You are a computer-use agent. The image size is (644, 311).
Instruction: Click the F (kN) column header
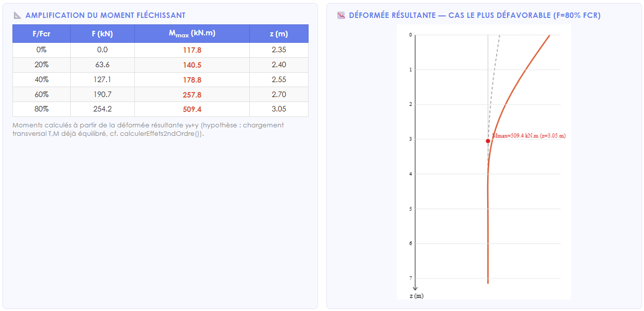(x=103, y=34)
